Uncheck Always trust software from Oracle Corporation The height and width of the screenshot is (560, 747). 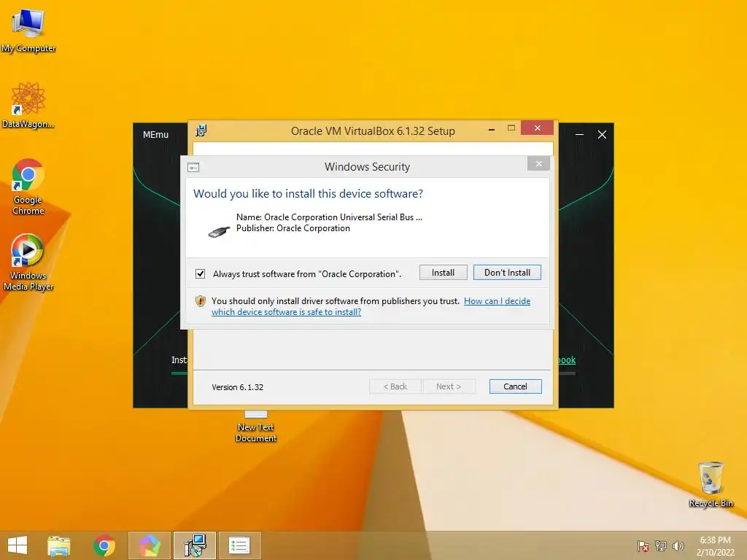tap(200, 274)
